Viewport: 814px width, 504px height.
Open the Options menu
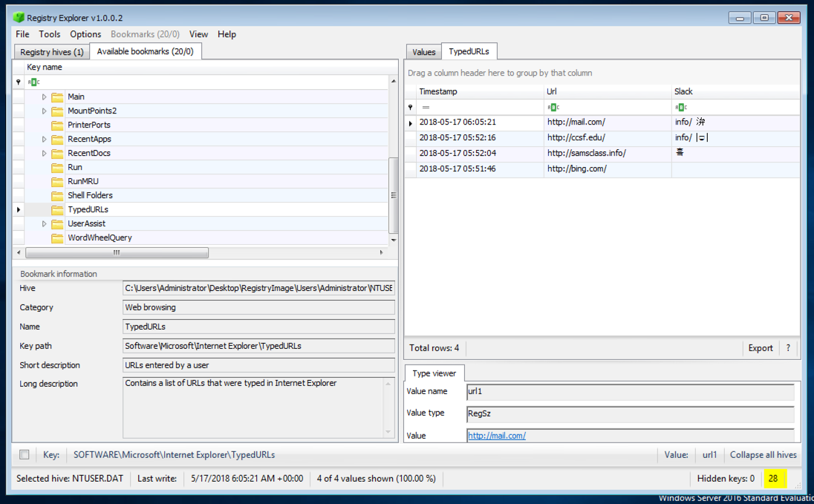85,34
